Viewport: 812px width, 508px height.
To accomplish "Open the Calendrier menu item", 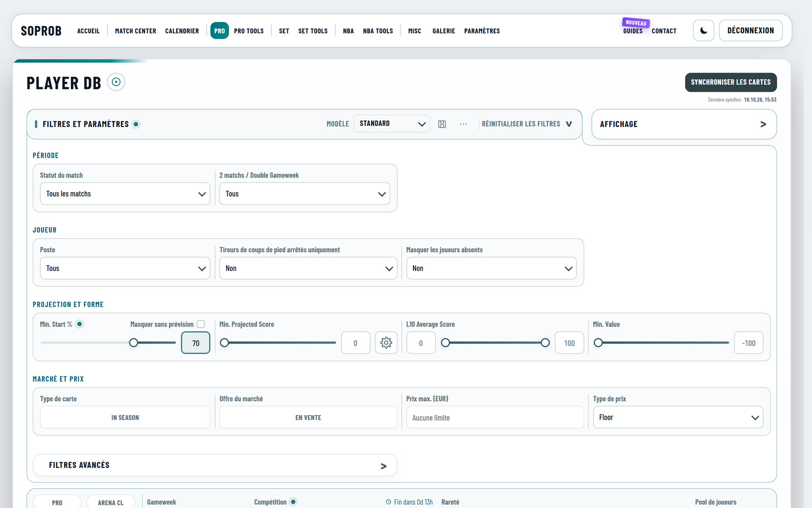I will click(x=182, y=31).
